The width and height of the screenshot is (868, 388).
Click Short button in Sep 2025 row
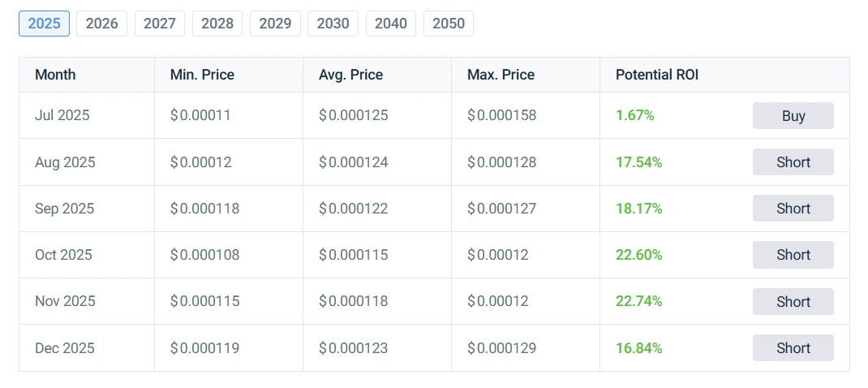(x=793, y=209)
